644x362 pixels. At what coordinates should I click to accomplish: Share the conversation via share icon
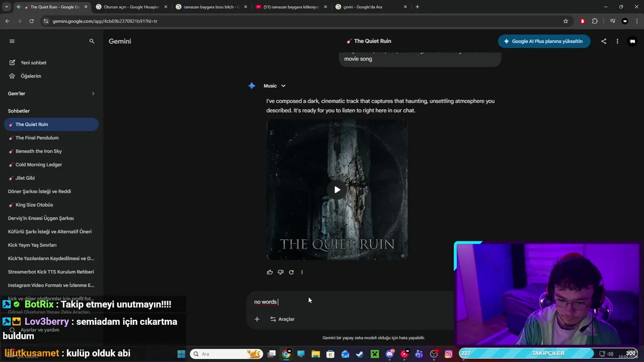pyautogui.click(x=604, y=41)
